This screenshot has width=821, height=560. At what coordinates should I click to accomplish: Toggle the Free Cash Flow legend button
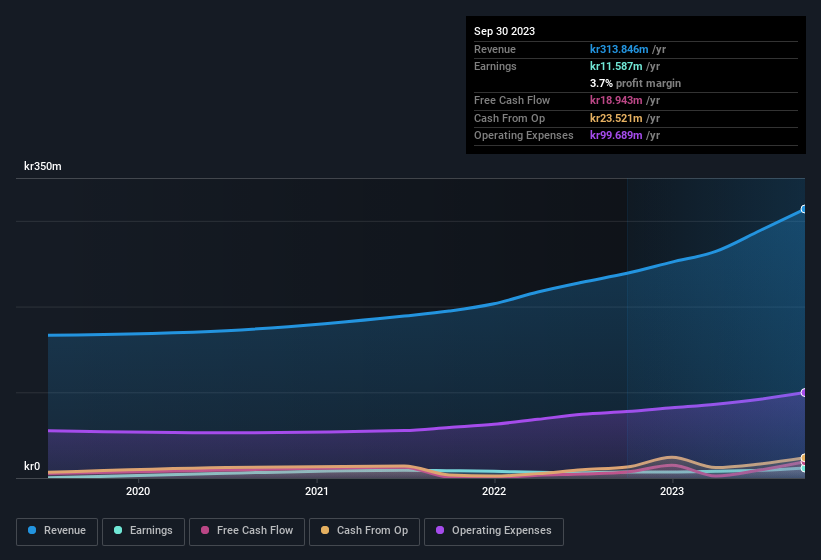(247, 531)
